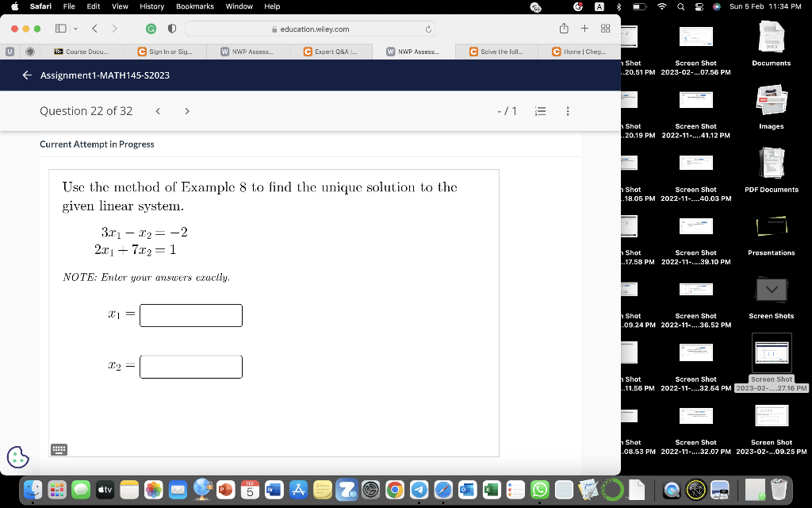
Task: Open the on-screen keyboard icon in the question area
Action: coord(59,449)
